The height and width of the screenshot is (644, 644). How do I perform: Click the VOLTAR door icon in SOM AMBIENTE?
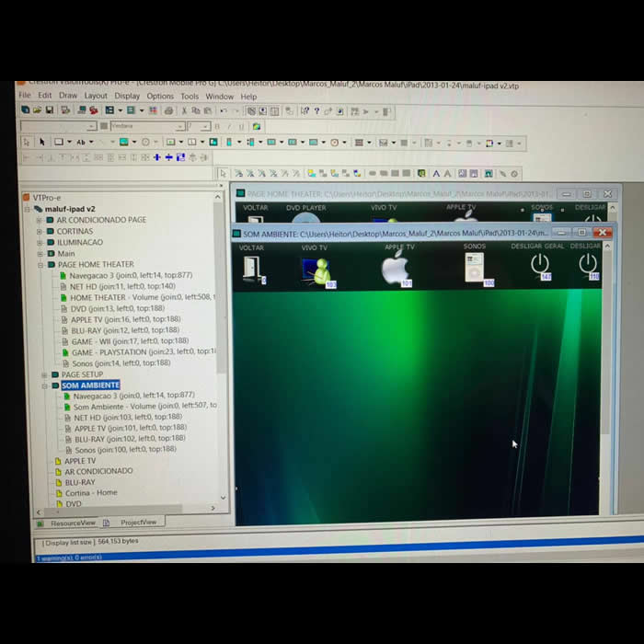(251, 269)
